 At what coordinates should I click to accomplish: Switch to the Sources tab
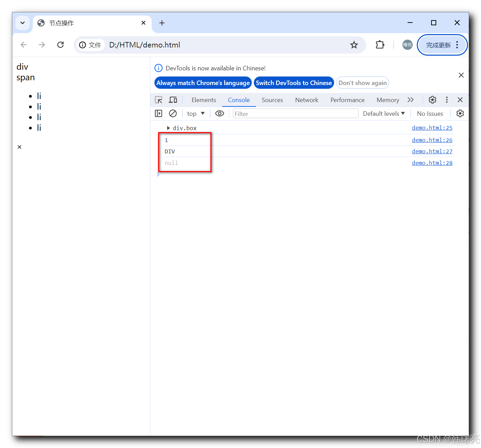click(272, 100)
